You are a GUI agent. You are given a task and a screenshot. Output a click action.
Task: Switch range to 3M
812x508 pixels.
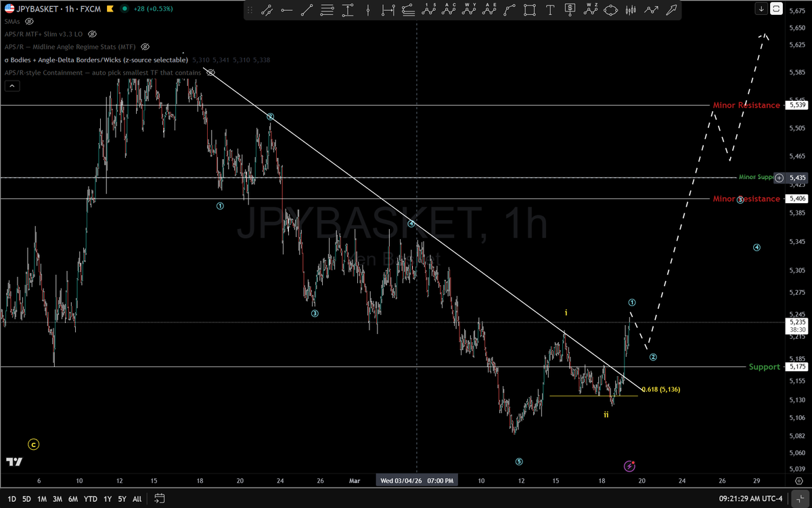click(x=58, y=499)
